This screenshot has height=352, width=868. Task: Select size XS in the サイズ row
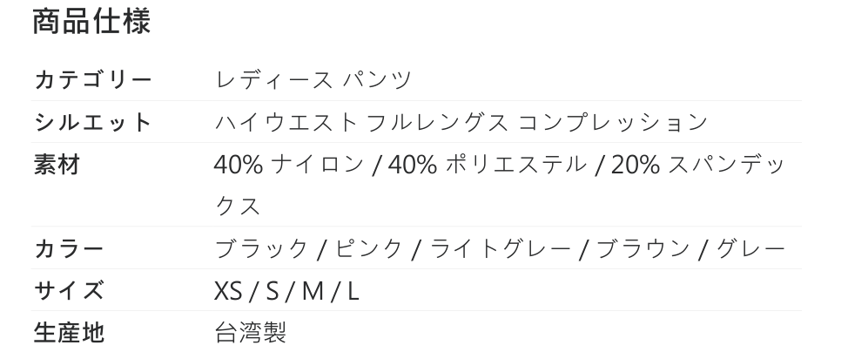point(228,291)
